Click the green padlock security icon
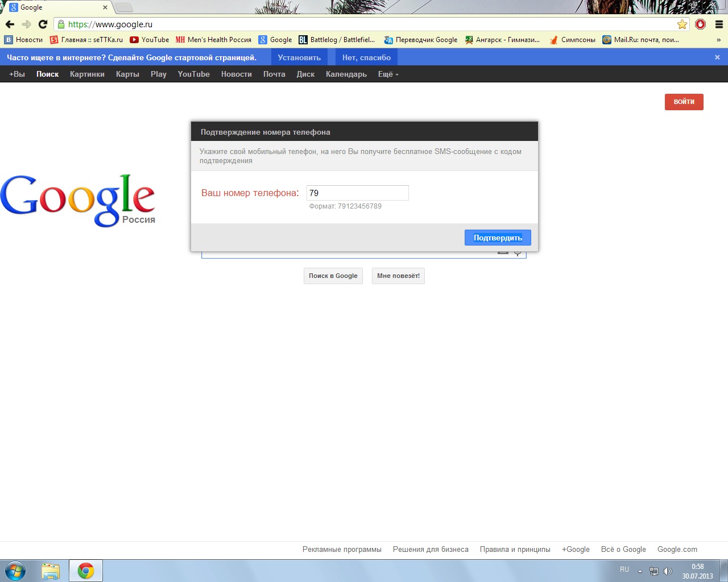The width and height of the screenshot is (728, 582). coord(61,24)
